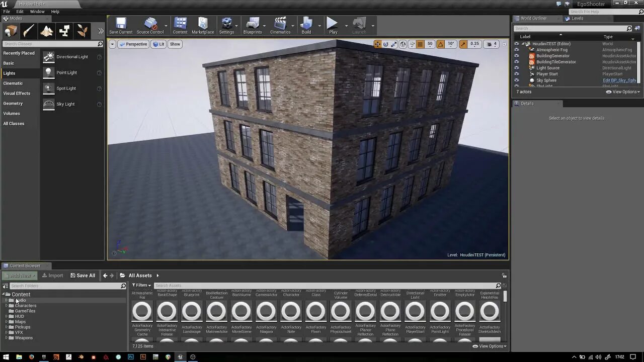
Task: Select the Foliage mode icon
Action: (83, 31)
